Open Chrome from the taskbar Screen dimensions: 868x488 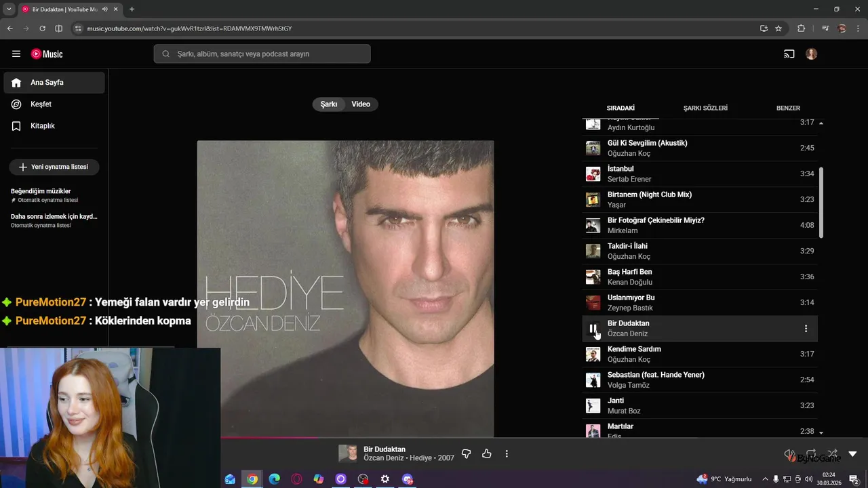pyautogui.click(x=252, y=479)
